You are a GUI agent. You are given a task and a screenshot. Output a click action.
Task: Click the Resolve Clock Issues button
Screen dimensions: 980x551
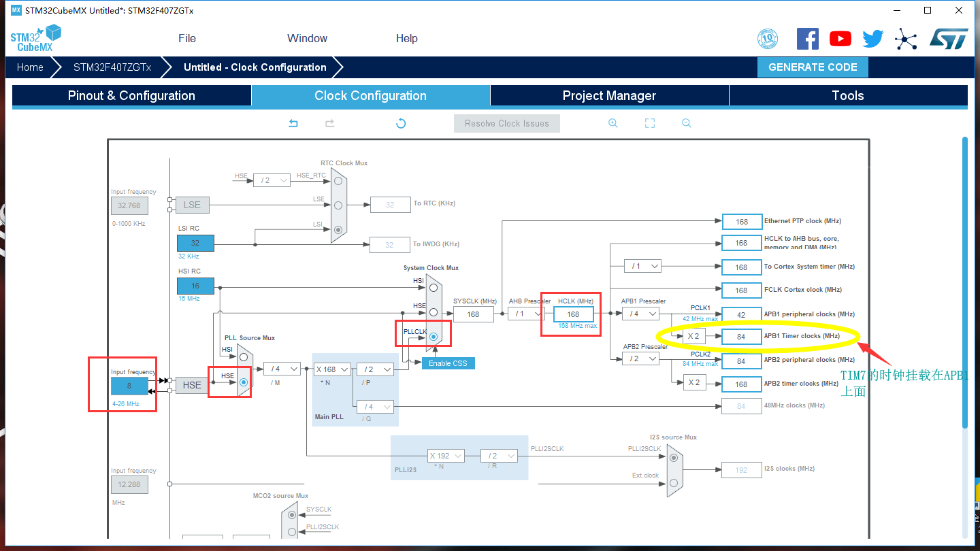click(507, 123)
